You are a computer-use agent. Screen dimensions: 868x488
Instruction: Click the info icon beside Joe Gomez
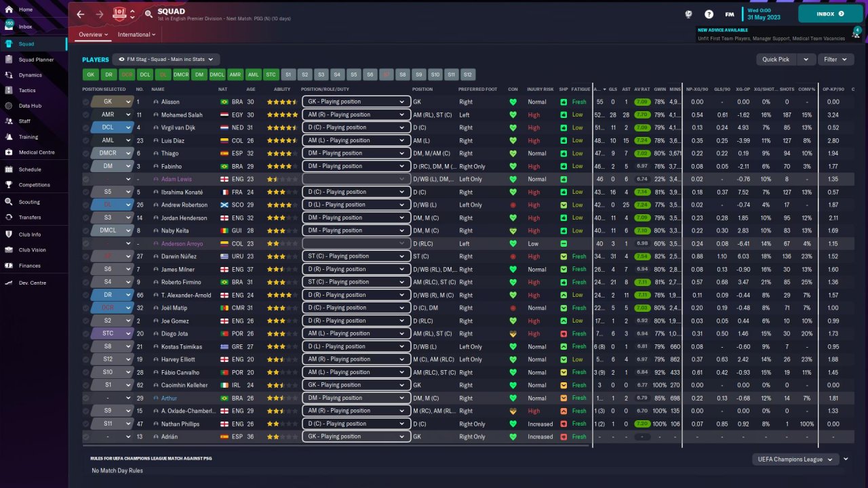click(x=156, y=321)
